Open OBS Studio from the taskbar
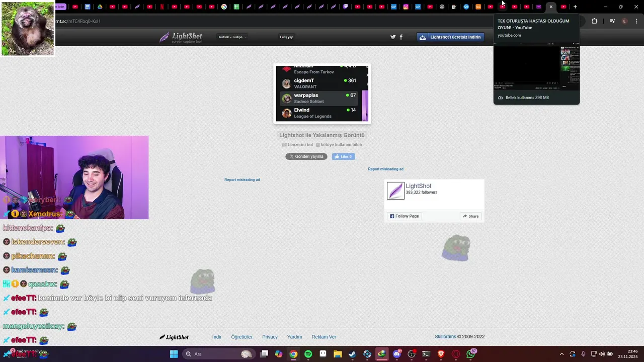The image size is (644, 362). 412,354
